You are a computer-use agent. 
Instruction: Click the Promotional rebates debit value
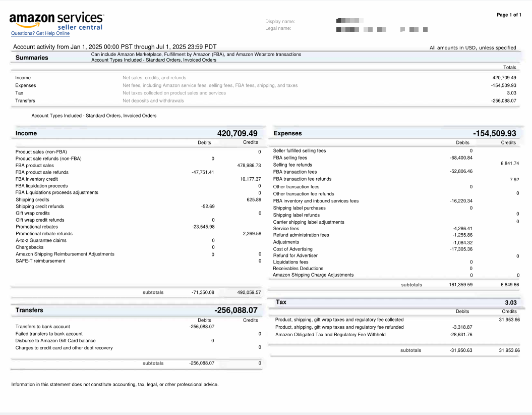[203, 227]
